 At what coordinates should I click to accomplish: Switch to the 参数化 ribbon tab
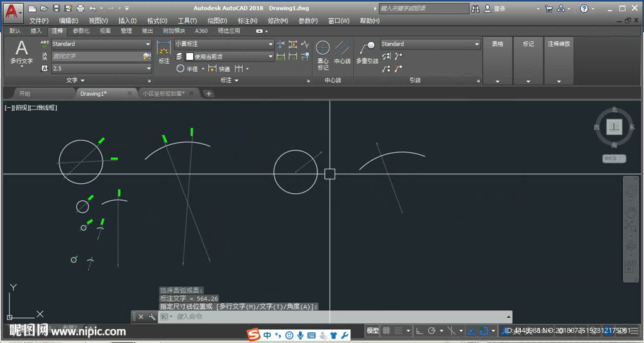point(81,31)
